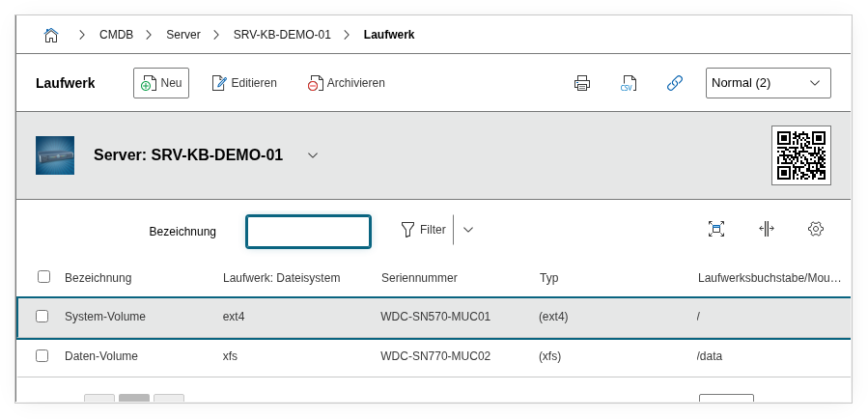868x419 pixels.
Task: Click the print icon
Action: [x=582, y=83]
